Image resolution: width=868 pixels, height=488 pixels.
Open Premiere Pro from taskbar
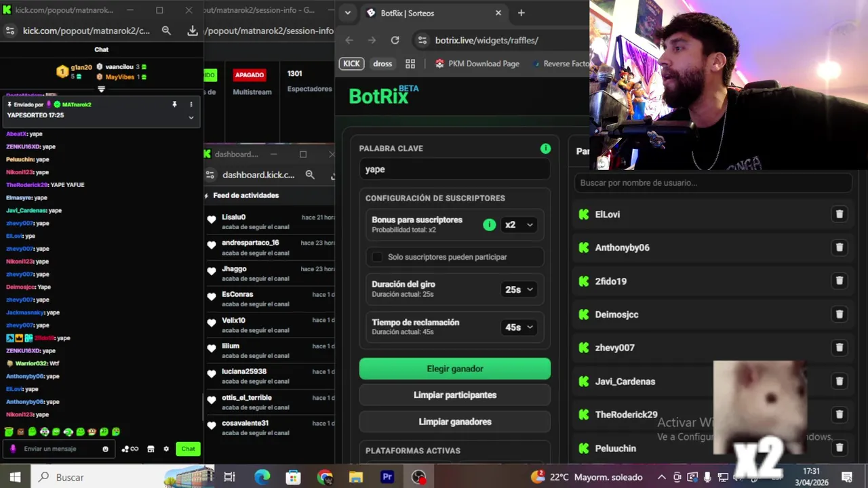(x=387, y=477)
